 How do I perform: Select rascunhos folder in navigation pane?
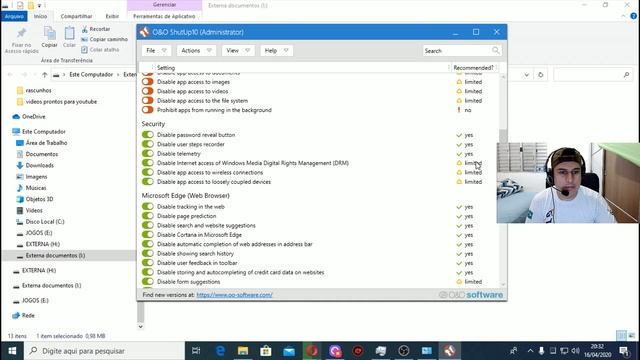pyautogui.click(x=34, y=90)
